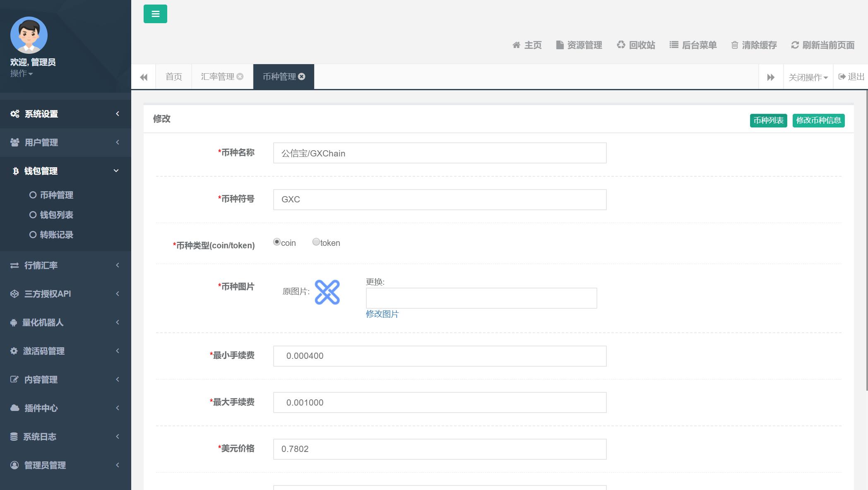This screenshot has width=868, height=490.
Task: Select the 币种管理 tab
Action: click(279, 77)
